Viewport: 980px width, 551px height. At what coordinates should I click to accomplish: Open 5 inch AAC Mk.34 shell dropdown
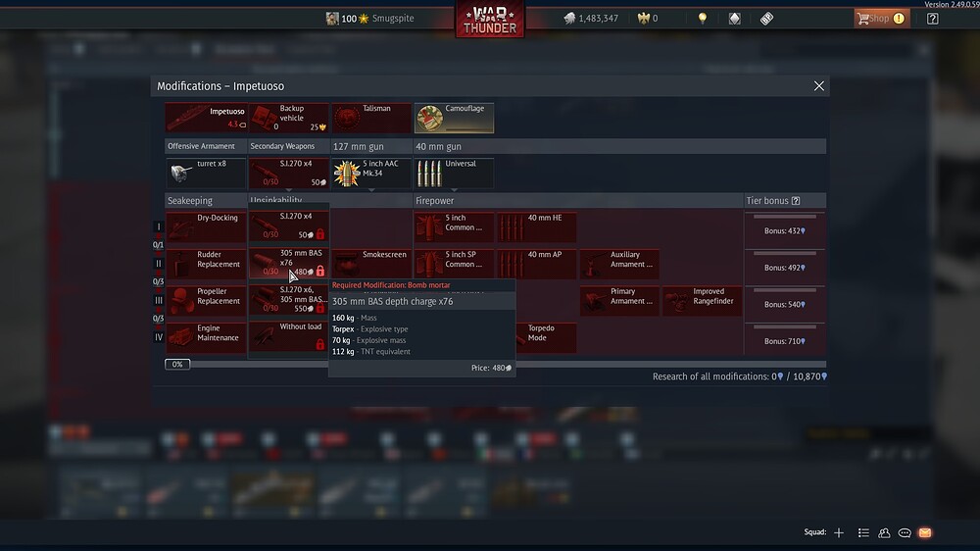[x=371, y=174]
